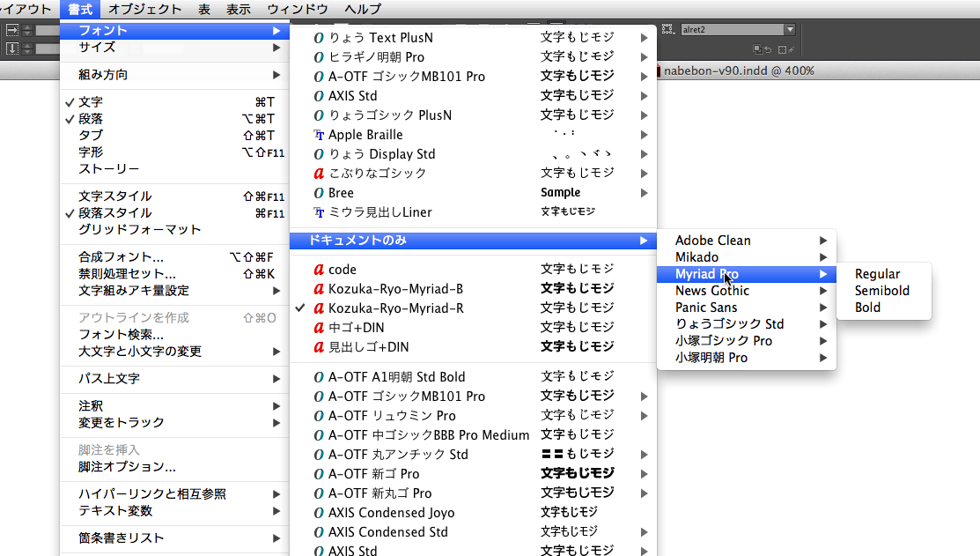Click the OpenType icon beside A-OTF 新ゴ Pro
This screenshot has width=980, height=556.
[319, 474]
